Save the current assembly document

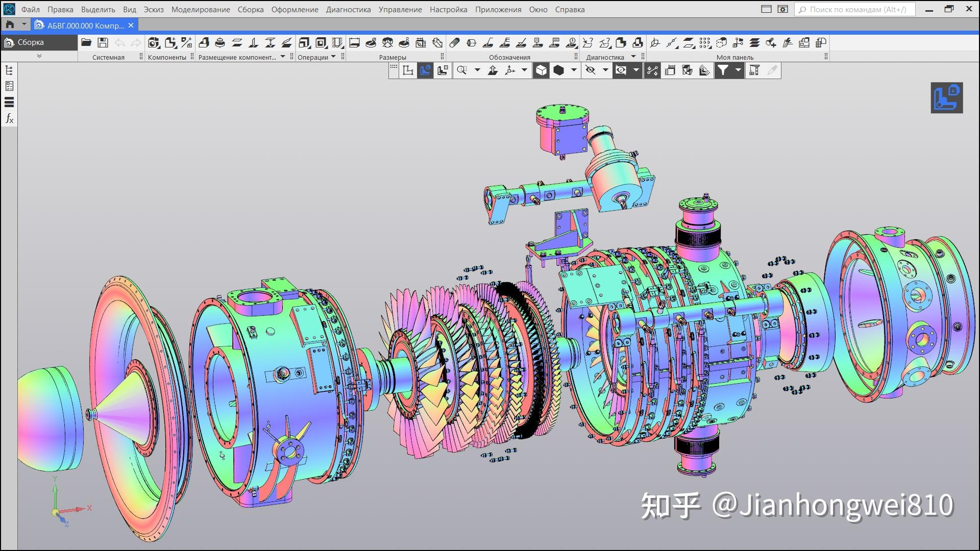pos(104,43)
